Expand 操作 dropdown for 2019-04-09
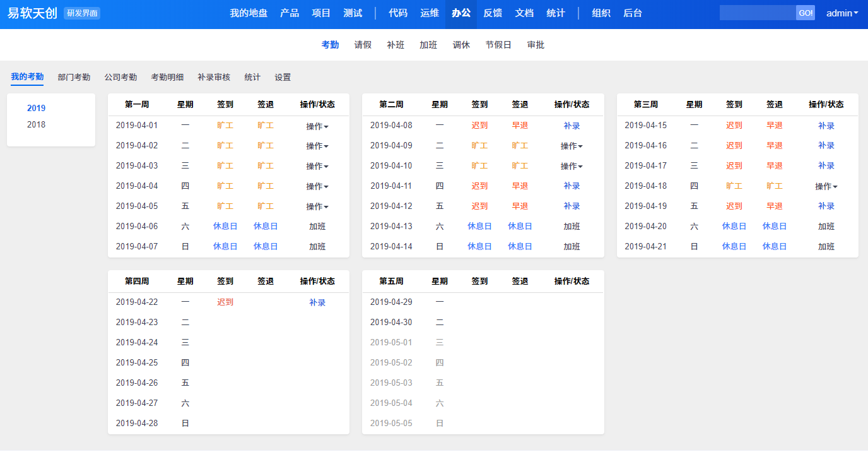Image resolution: width=868 pixels, height=452 pixels. 572,146
